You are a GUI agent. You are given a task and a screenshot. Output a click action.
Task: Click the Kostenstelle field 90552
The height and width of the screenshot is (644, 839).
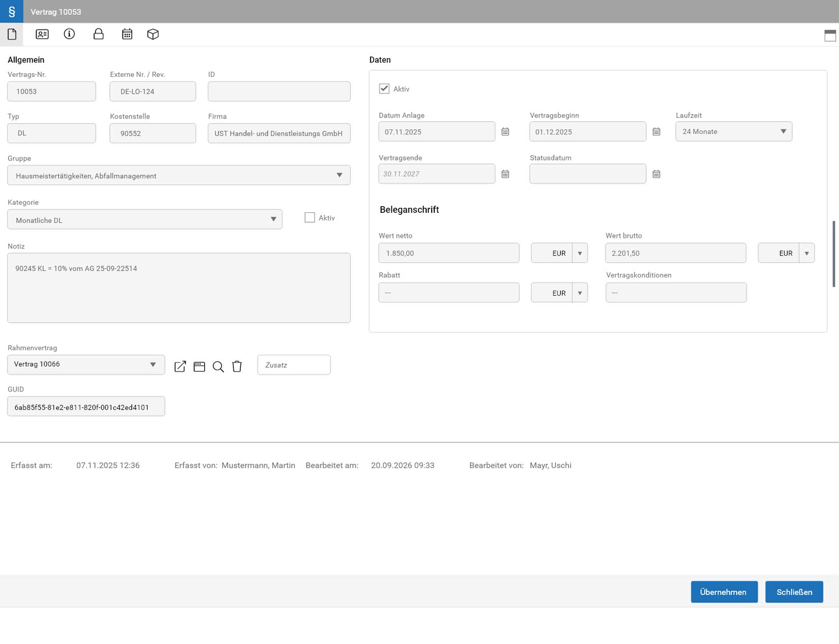click(x=153, y=133)
